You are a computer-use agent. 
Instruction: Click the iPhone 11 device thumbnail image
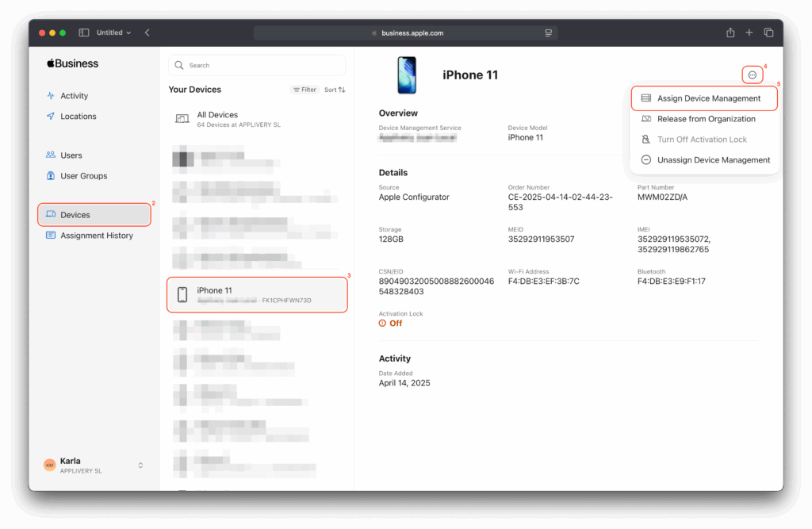tap(407, 75)
